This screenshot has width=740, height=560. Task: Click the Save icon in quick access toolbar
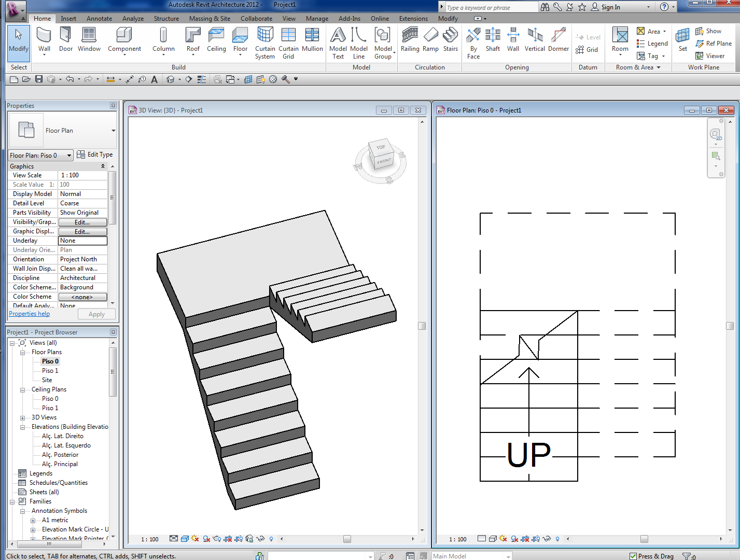click(x=39, y=79)
